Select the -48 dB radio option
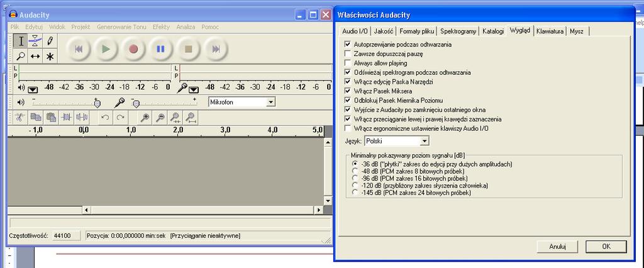644x268 pixels. point(355,170)
